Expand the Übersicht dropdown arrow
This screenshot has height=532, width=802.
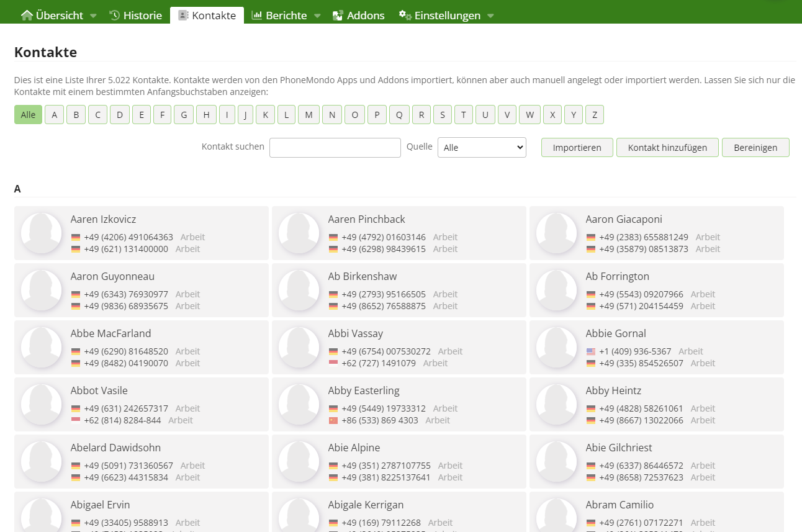(93, 16)
